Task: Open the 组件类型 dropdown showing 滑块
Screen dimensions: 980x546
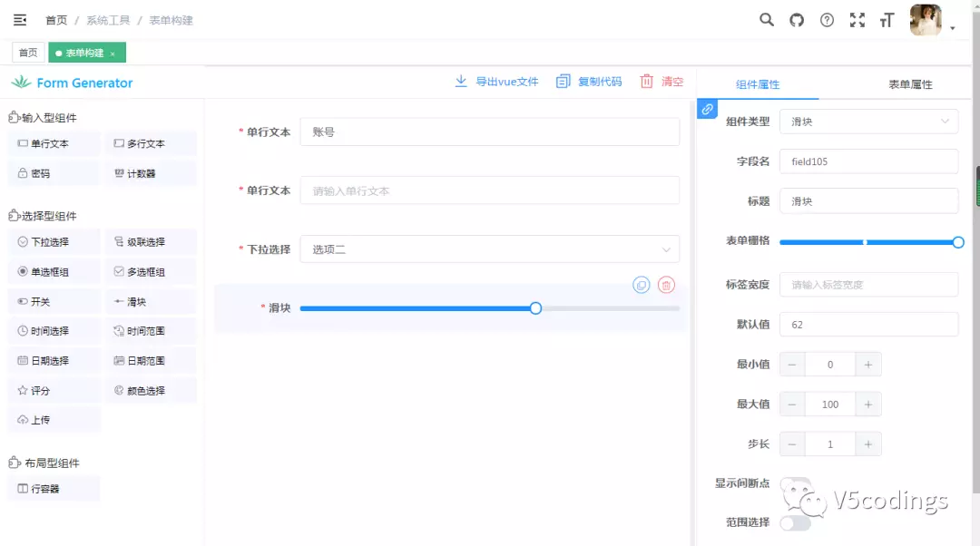Action: 867,121
